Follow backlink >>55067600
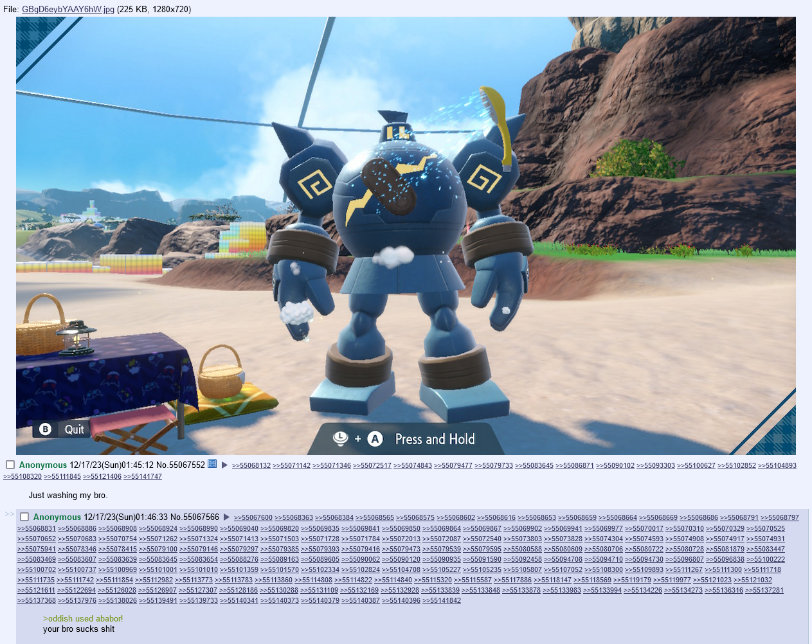The height and width of the screenshot is (644, 812). point(253,517)
